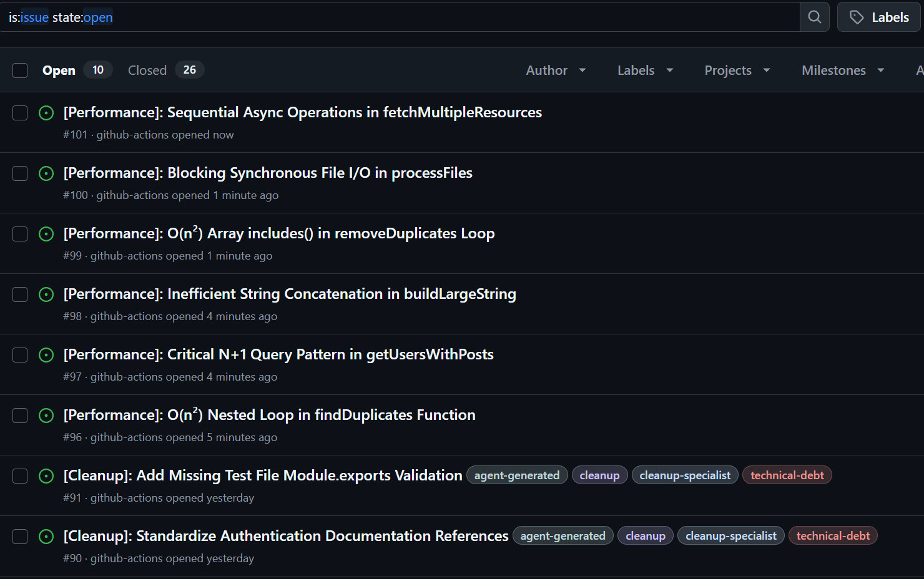Click the open issue icon for issue #90
The width and height of the screenshot is (924, 579).
pos(46,536)
